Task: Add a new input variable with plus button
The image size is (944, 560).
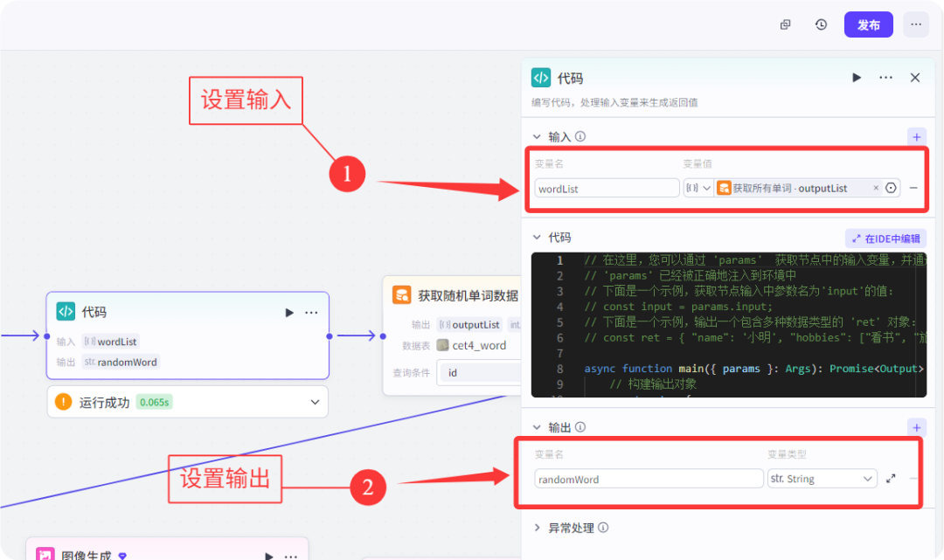Action: [x=916, y=136]
